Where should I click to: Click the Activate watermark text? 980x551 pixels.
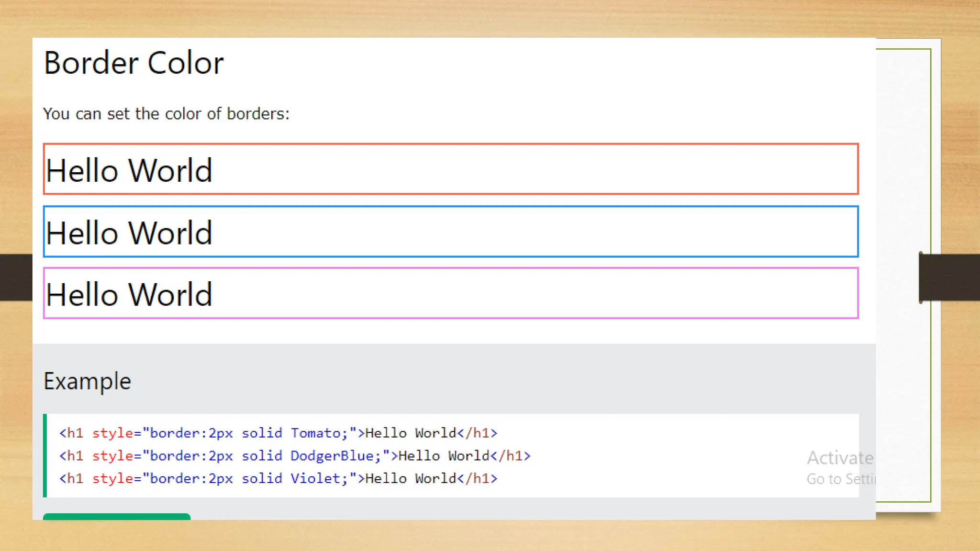coord(840,458)
